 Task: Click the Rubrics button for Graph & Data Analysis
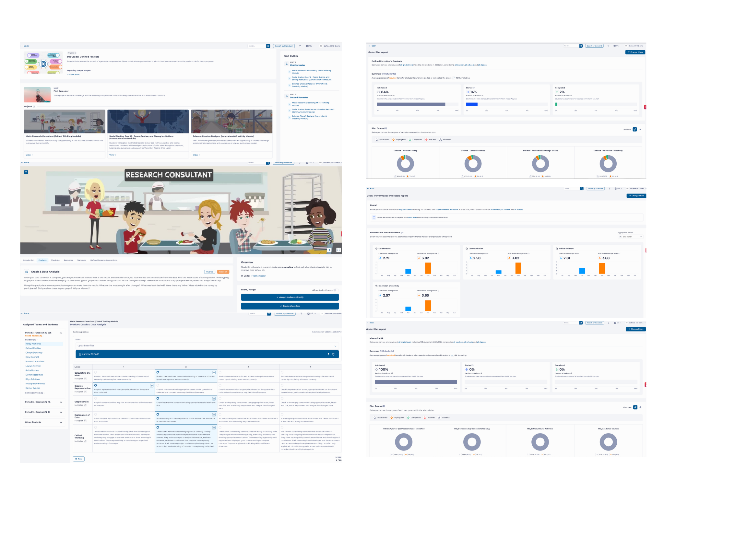[x=210, y=272]
